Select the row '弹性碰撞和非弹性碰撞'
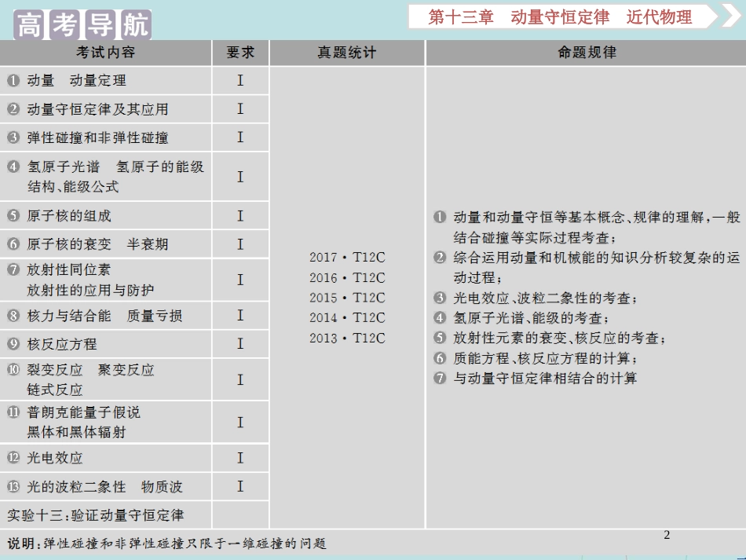The image size is (746, 560). click(106, 138)
